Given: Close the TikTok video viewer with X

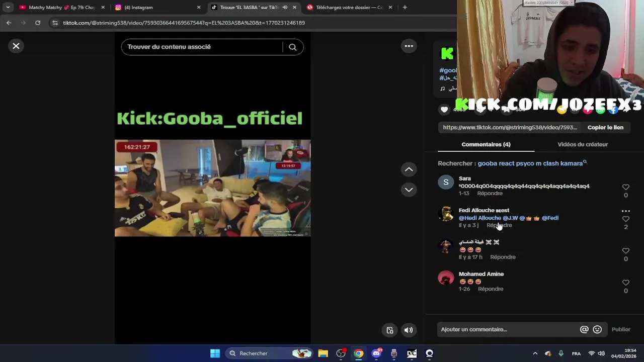Looking at the screenshot, I should coord(16,46).
